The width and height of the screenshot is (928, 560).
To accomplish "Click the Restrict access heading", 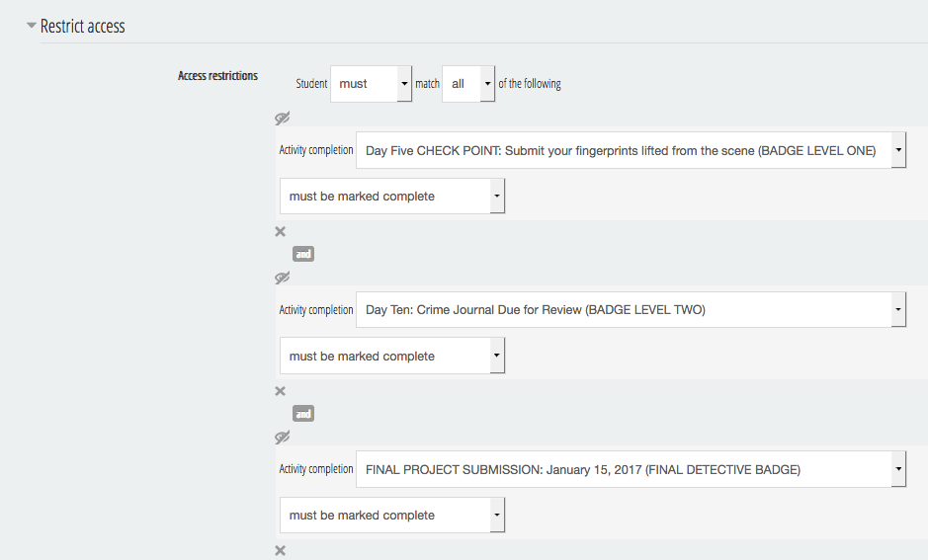I will pos(82,26).
